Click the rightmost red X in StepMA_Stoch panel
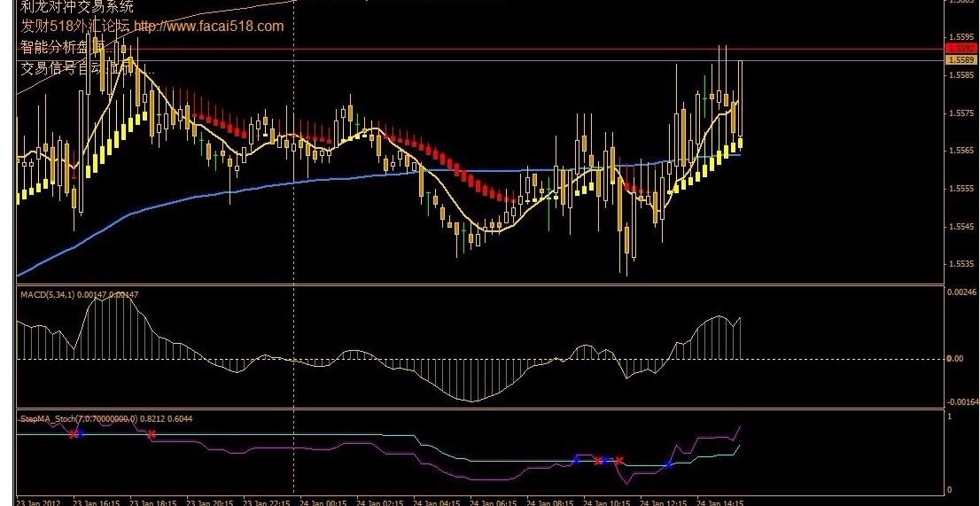Image resolution: width=980 pixels, height=506 pixels. pyautogui.click(x=619, y=460)
